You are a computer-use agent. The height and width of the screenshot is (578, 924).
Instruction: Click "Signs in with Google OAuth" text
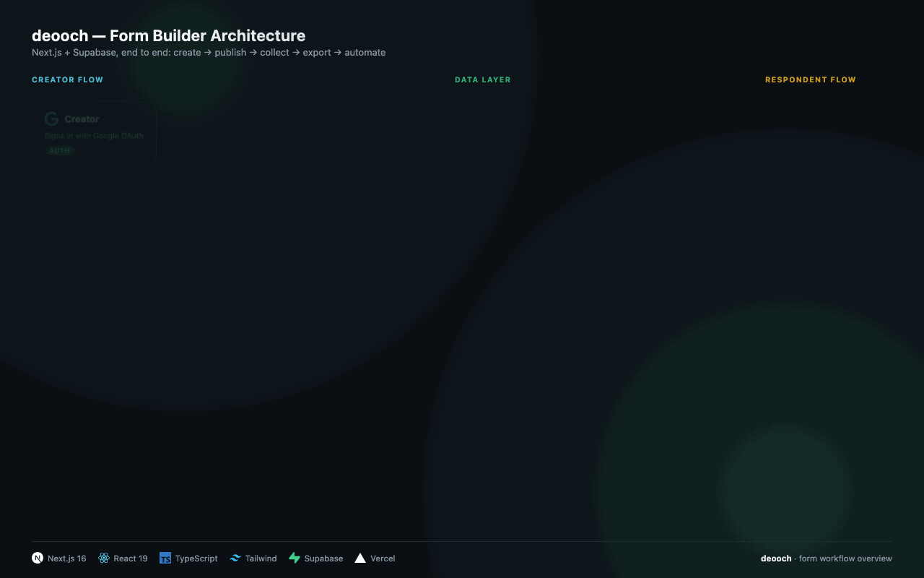(94, 136)
